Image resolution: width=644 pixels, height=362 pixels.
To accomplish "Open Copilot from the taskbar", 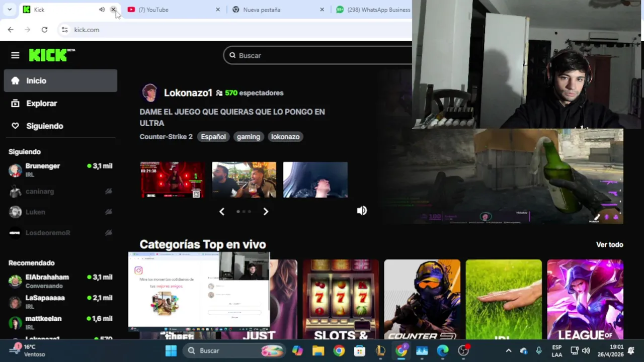I will tap(297, 350).
